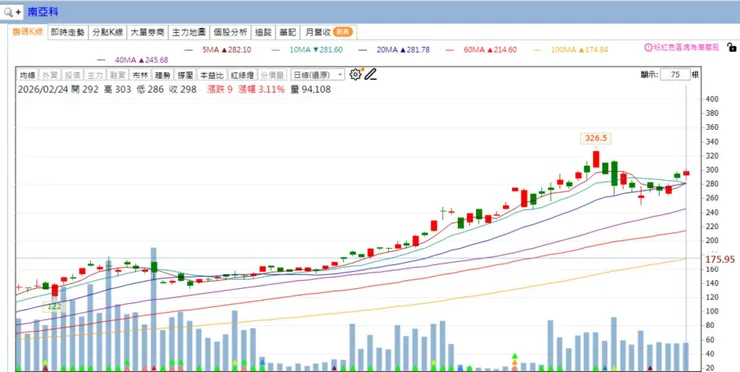Viewport: 740px width, 372px height.
Task: Click the 粉紅色區塊為庫藏股 note
Action: (x=686, y=48)
